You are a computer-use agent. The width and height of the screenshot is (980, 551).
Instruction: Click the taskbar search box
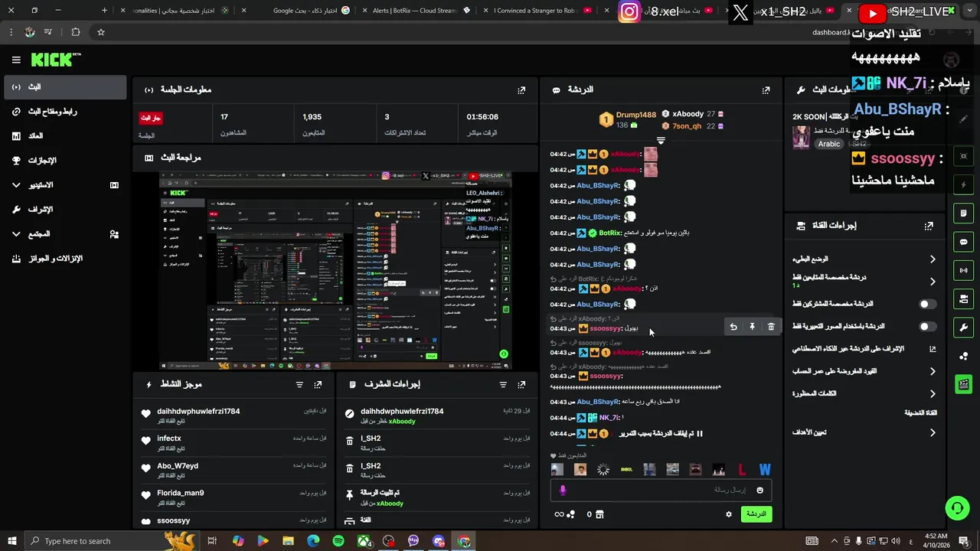pyautogui.click(x=111, y=541)
